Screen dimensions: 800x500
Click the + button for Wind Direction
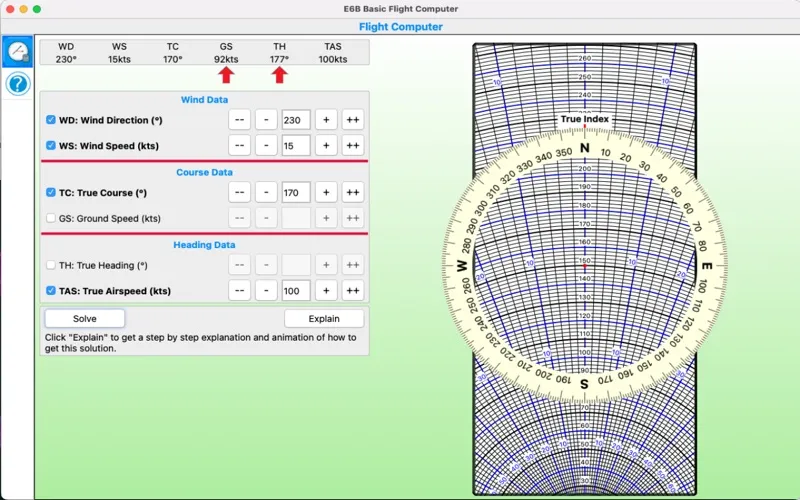tap(326, 120)
